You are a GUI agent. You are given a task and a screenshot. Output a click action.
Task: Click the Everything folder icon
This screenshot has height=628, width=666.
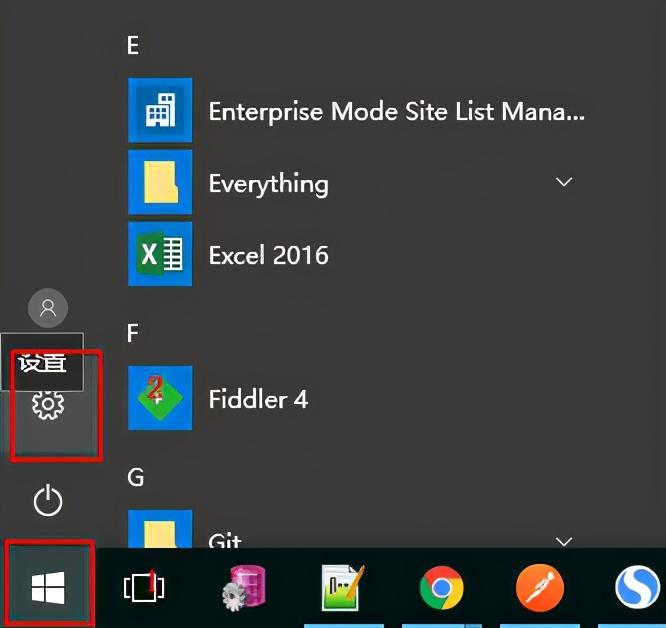(x=160, y=182)
